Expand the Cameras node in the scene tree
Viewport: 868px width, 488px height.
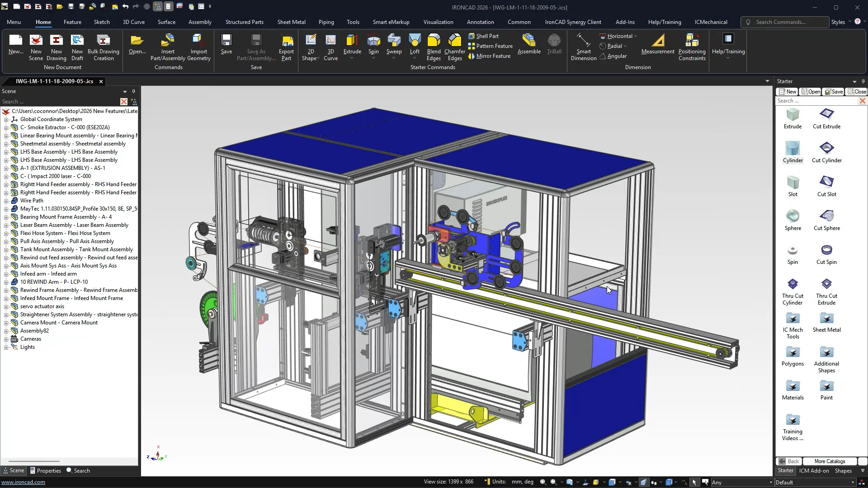(5, 338)
